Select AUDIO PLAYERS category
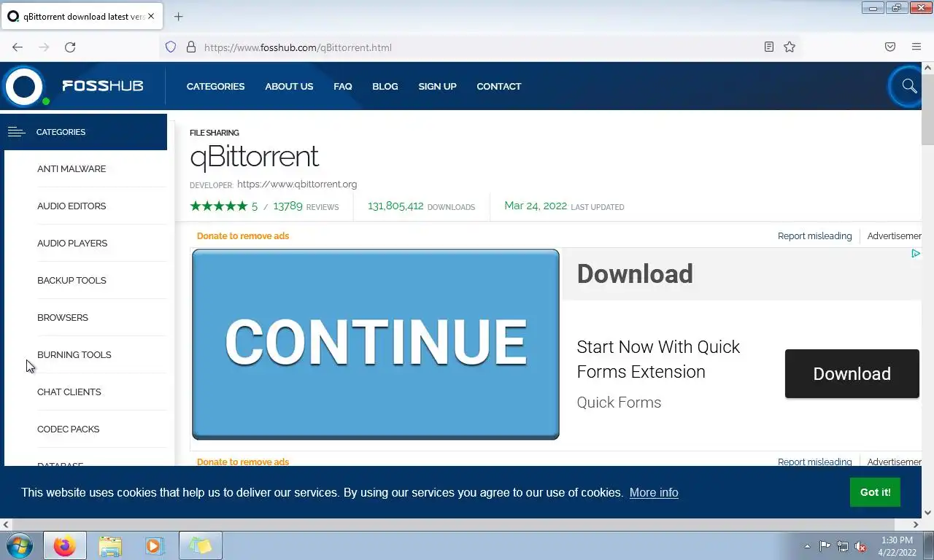 [72, 243]
